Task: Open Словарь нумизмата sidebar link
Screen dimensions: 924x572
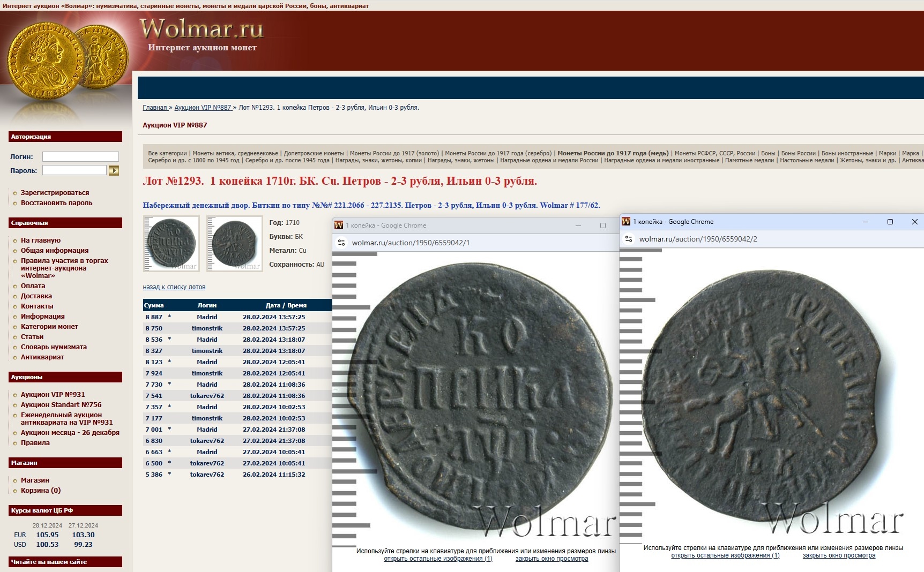Action: (54, 347)
